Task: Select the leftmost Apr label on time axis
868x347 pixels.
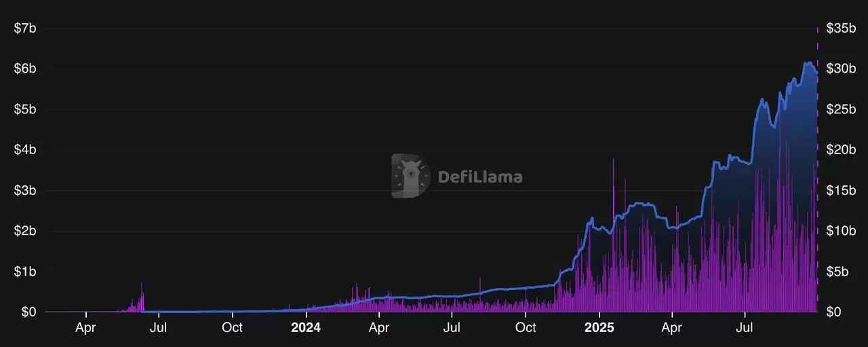Action: 86,327
